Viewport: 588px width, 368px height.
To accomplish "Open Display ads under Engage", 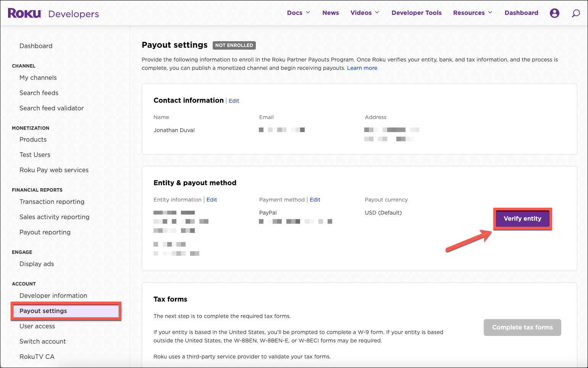I will 37,264.
